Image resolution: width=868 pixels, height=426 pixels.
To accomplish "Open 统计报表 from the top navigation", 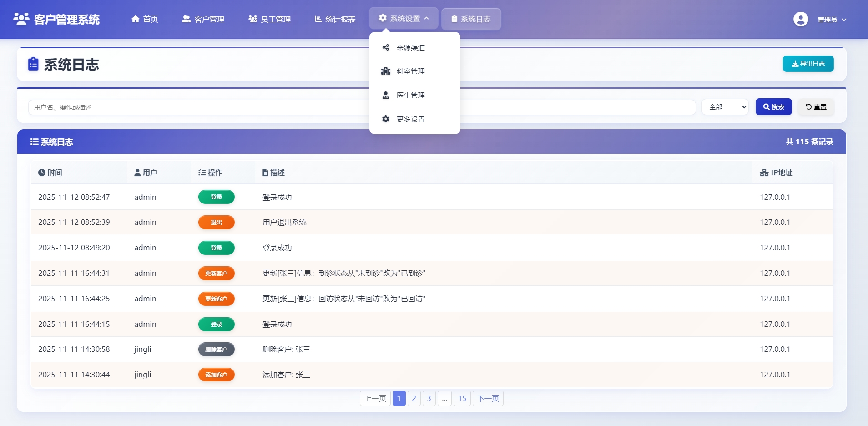I will point(335,19).
